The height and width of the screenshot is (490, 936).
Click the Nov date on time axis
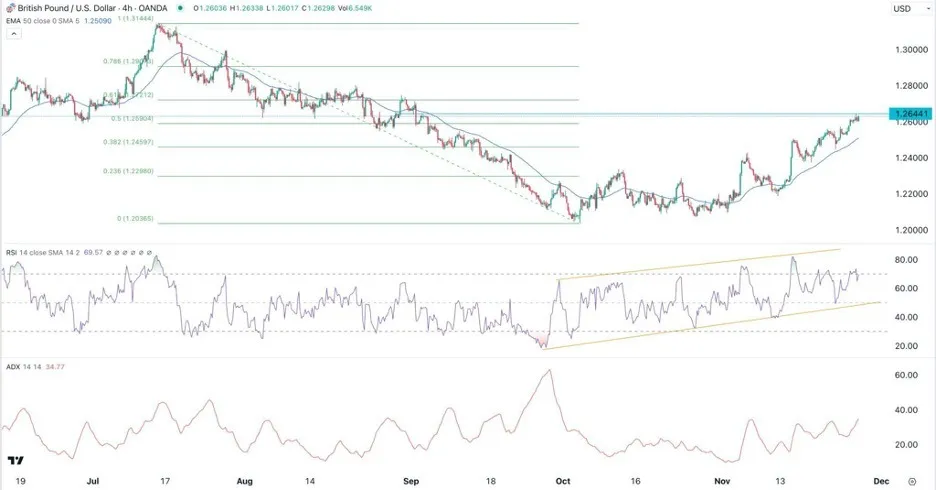[722, 481]
